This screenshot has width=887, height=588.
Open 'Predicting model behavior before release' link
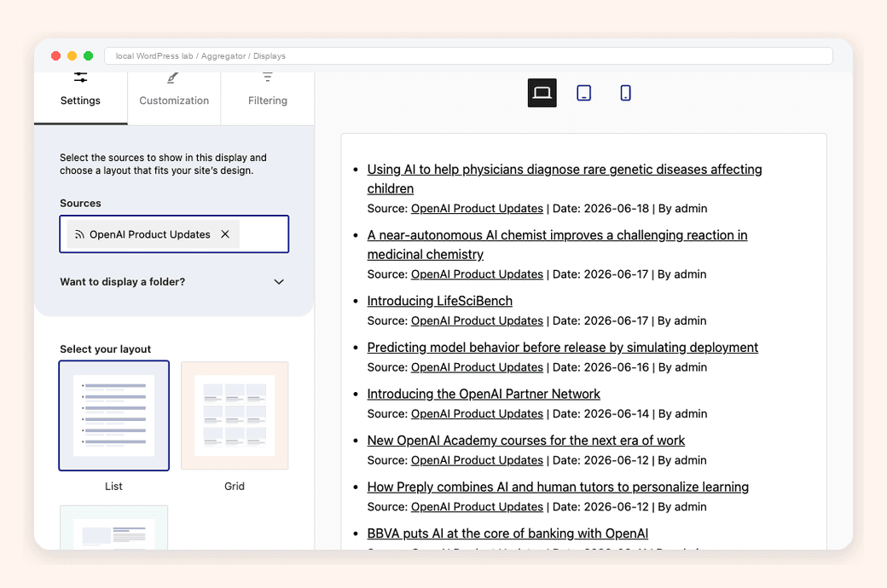(x=562, y=347)
